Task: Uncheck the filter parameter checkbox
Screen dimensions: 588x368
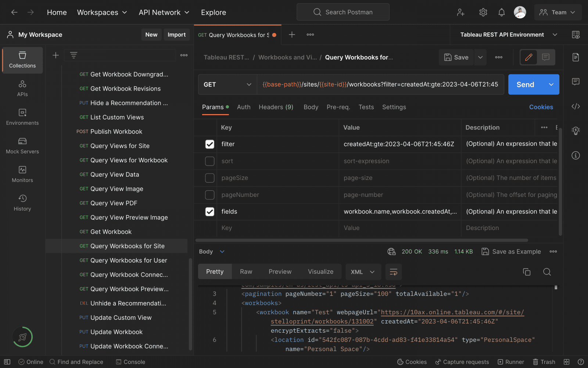Action: [x=209, y=144]
